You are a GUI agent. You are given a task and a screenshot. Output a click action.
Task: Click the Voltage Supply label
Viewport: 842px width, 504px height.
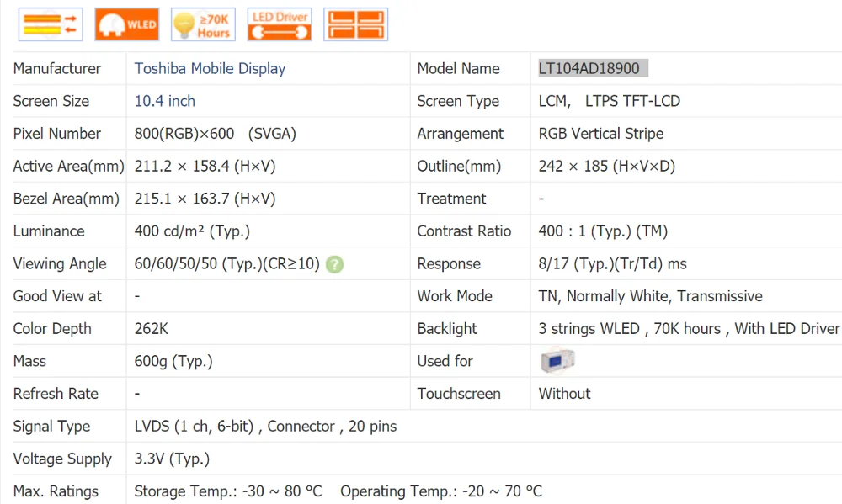[x=62, y=459]
